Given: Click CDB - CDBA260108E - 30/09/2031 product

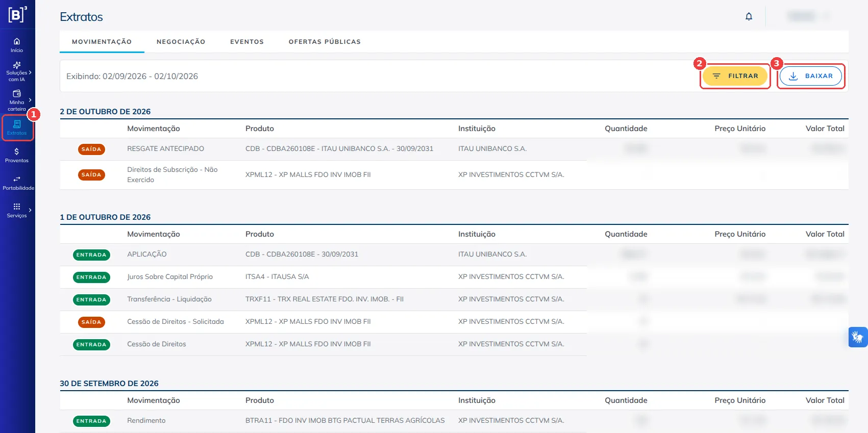Looking at the screenshot, I should click(302, 254).
